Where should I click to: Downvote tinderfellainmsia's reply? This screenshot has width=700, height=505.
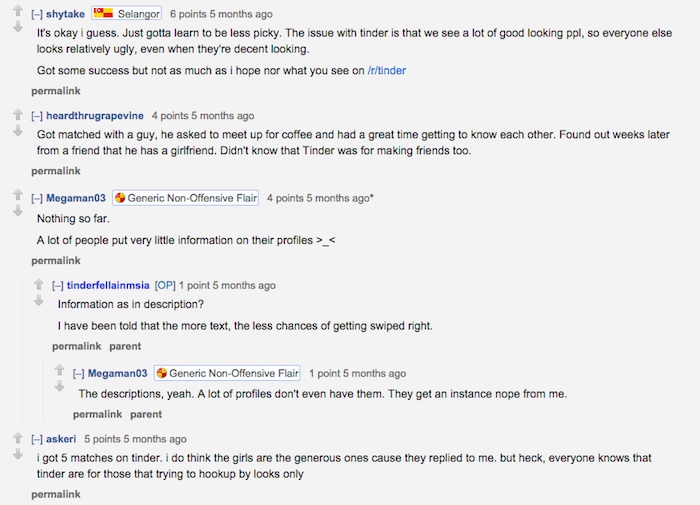click(39, 300)
